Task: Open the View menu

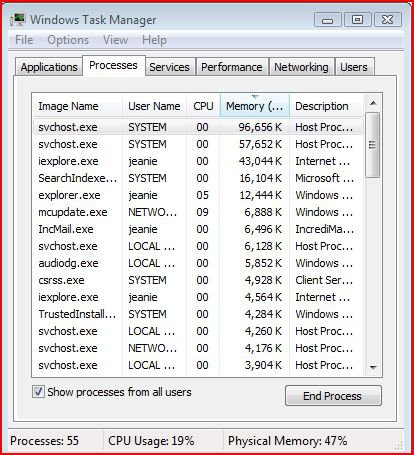Action: (x=115, y=40)
